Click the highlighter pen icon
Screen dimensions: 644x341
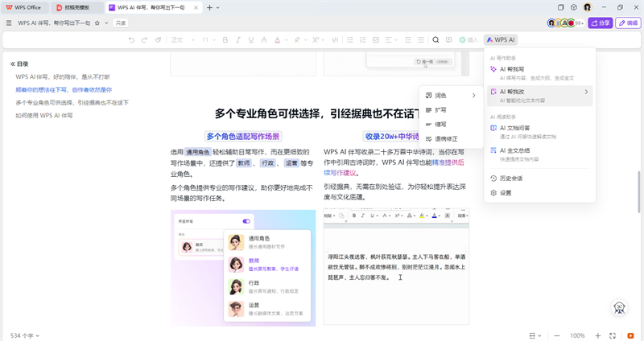(297, 39)
